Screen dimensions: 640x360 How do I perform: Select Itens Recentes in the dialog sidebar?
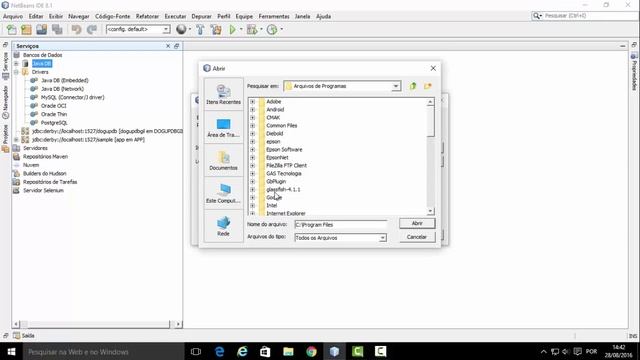(x=223, y=94)
